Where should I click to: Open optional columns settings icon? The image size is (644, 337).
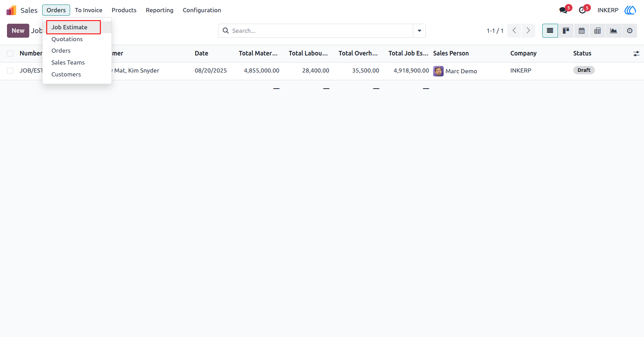tap(636, 54)
